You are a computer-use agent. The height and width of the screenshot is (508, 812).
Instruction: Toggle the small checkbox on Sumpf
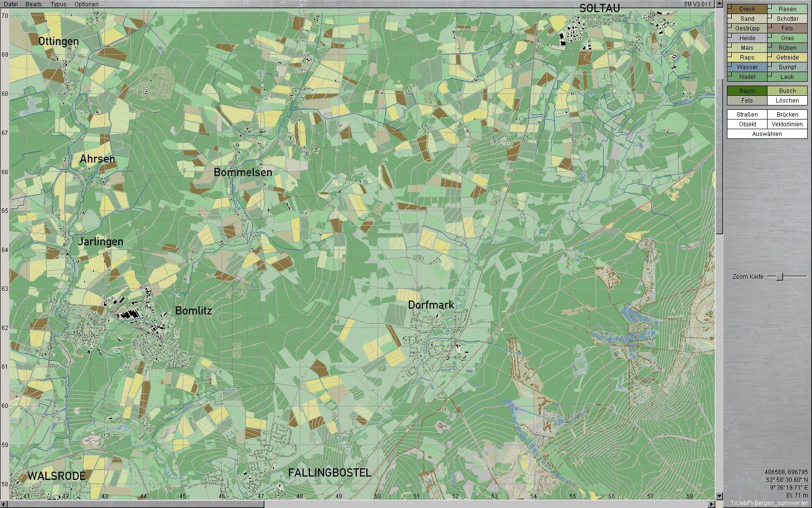tap(769, 64)
